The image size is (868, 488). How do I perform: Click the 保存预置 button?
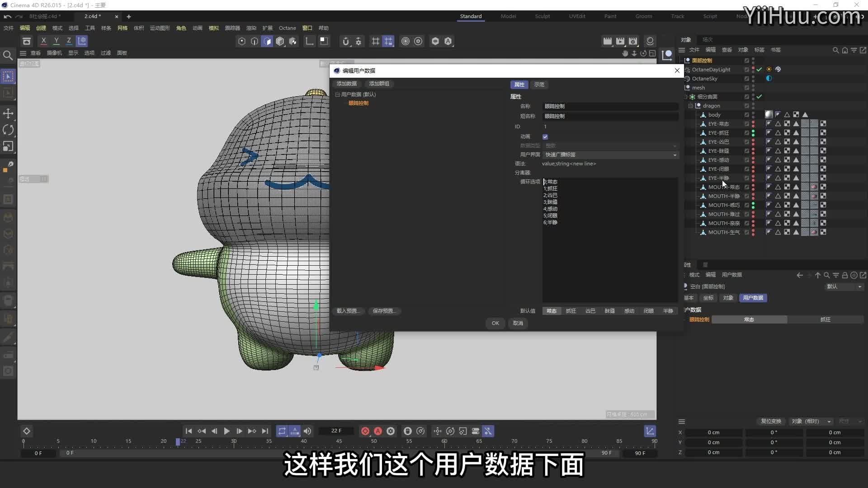click(384, 311)
